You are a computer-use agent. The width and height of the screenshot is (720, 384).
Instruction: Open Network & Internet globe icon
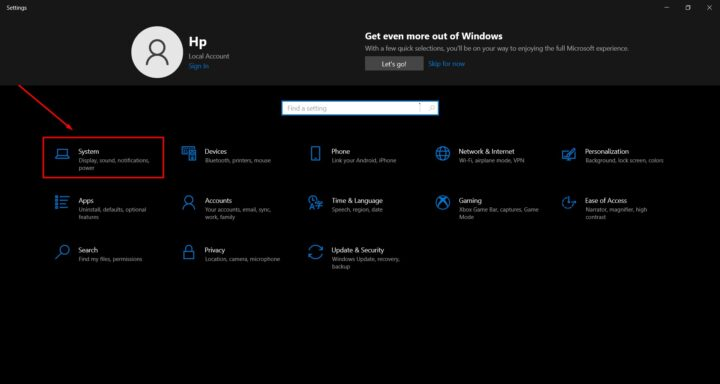tap(443, 154)
